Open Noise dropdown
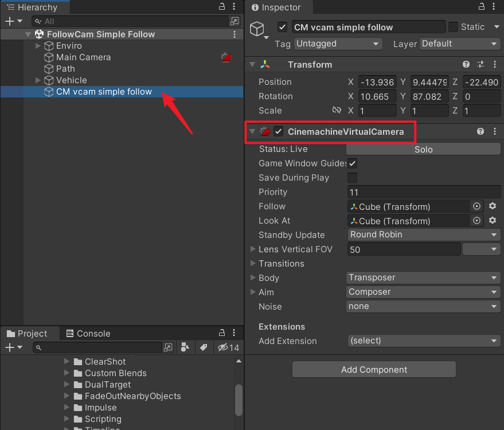Screen dimensions: 504x430 point(424,306)
